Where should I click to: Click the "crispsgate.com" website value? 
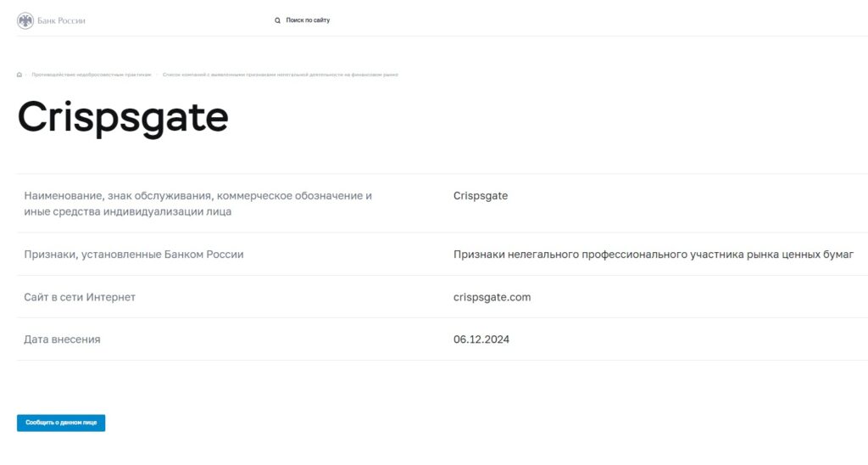[x=492, y=297]
